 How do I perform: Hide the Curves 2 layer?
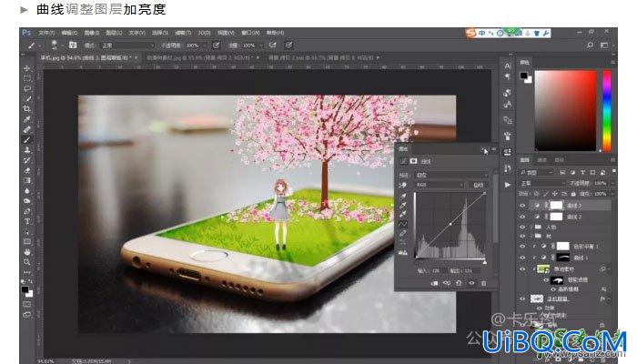(x=522, y=217)
